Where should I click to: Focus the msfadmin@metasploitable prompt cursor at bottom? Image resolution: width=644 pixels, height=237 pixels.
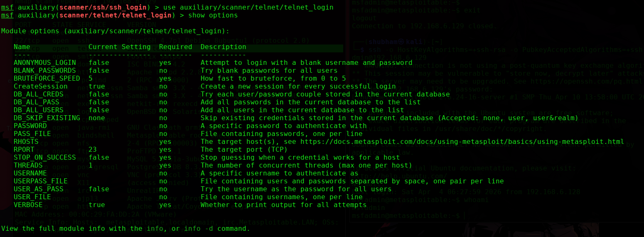(x=464, y=216)
